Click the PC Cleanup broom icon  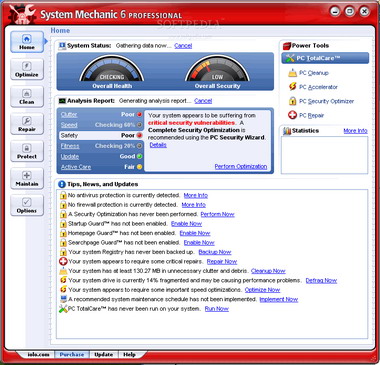point(292,73)
